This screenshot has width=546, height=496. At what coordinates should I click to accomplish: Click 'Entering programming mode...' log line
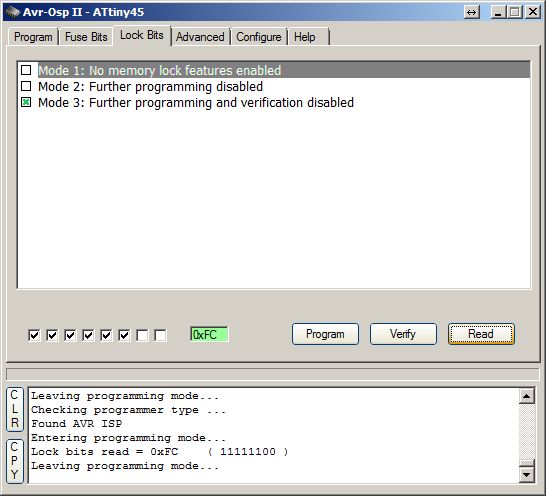128,438
